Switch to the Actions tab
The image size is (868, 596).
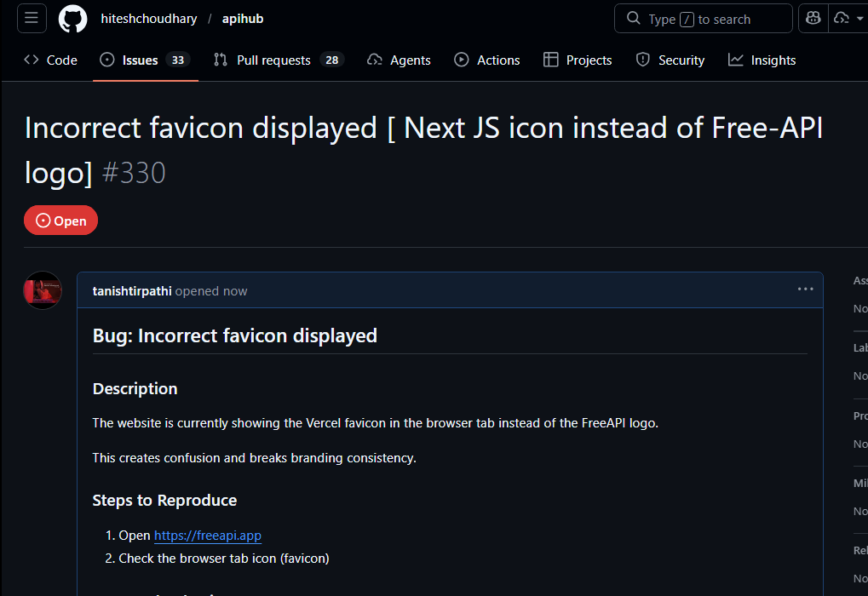pyautogui.click(x=487, y=60)
